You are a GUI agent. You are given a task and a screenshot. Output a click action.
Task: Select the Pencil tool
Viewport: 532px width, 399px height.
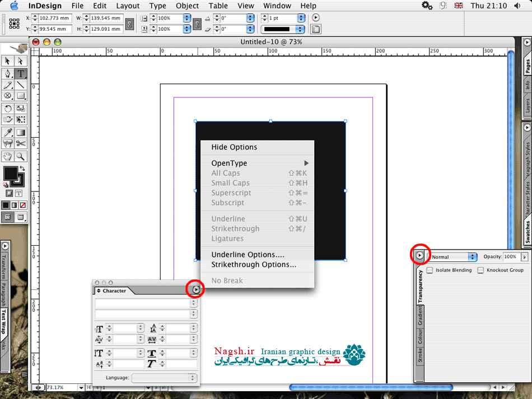(x=7, y=85)
